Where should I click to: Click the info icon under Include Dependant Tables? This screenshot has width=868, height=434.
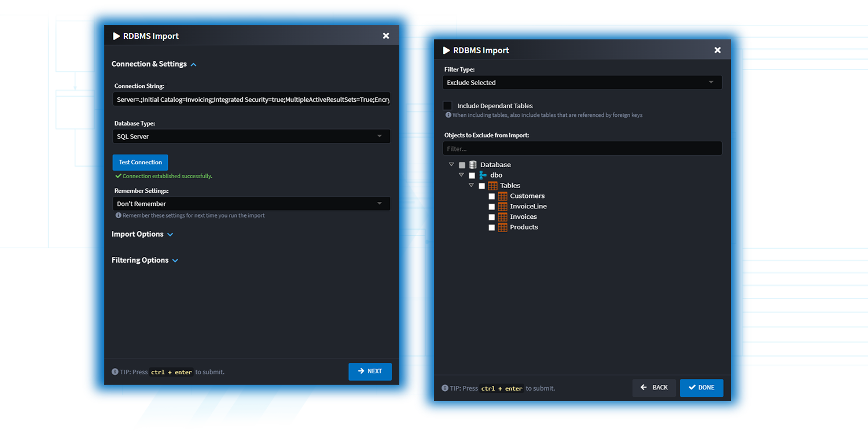coord(448,115)
